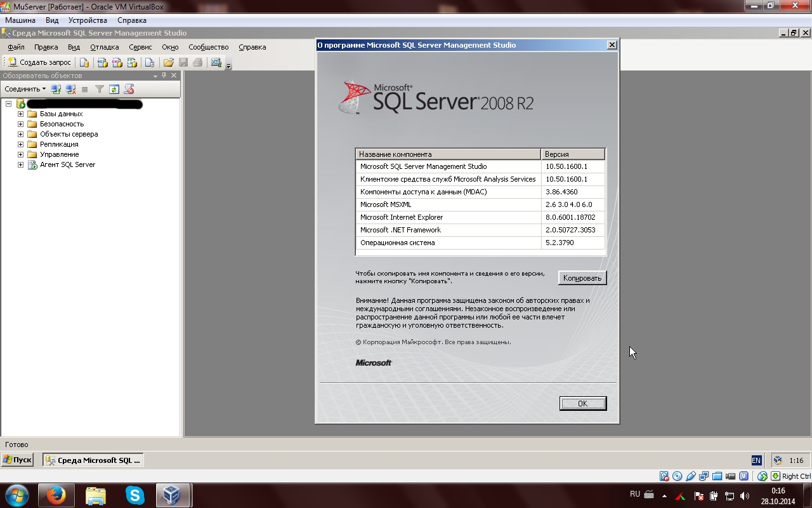The width and height of the screenshot is (812, 508).
Task: Open toolbar options dropdown arrow
Action: [229, 65]
